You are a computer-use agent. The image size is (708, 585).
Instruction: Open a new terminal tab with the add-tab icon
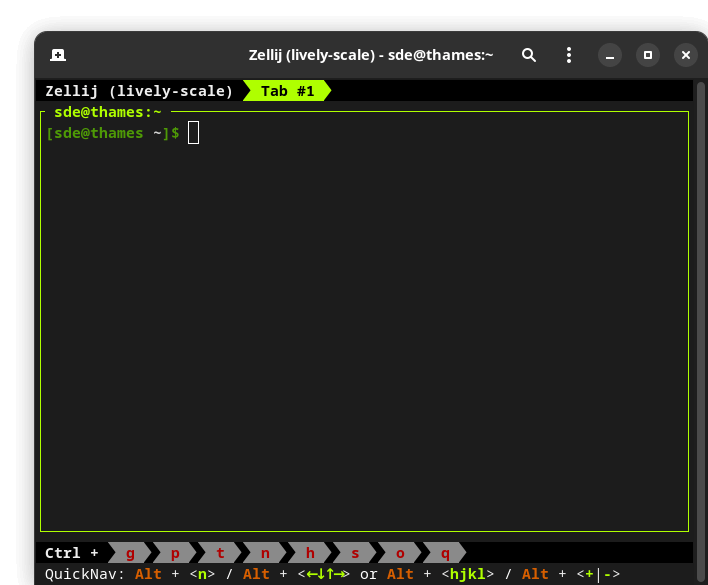(x=58, y=55)
